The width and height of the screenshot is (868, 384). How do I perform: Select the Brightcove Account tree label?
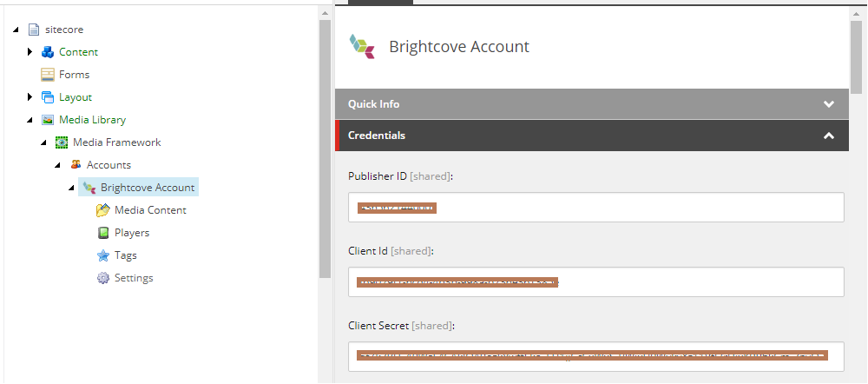(148, 188)
